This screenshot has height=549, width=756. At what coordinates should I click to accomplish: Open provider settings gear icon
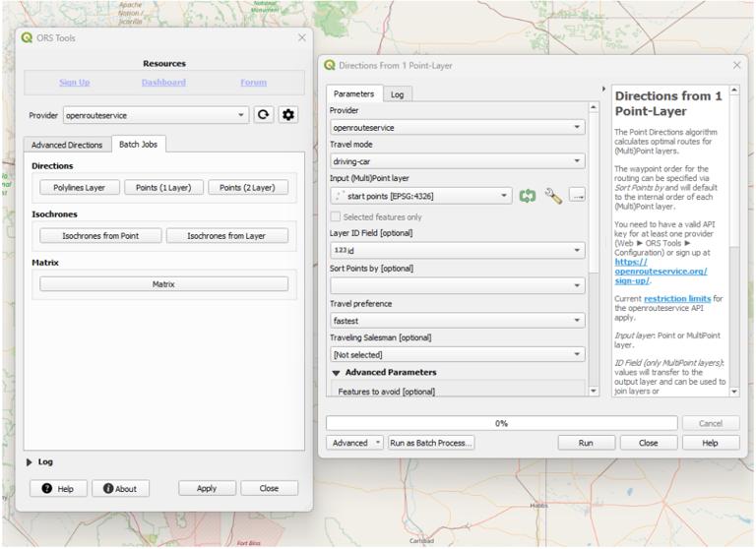(x=288, y=115)
